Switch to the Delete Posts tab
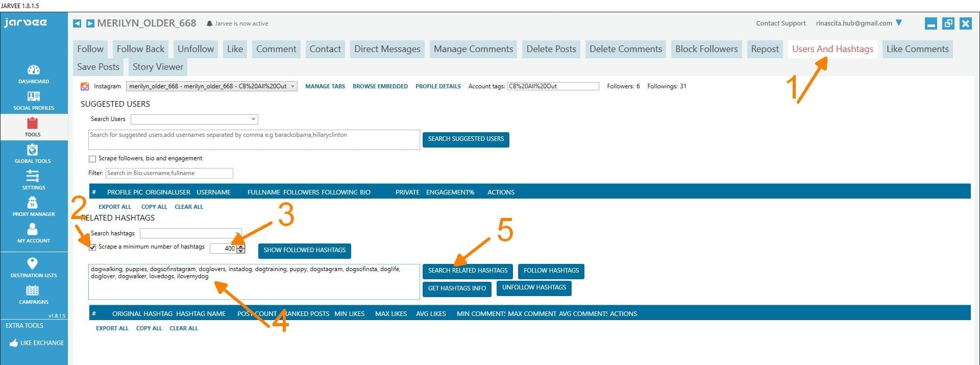This screenshot has height=365, width=980. 551,49
